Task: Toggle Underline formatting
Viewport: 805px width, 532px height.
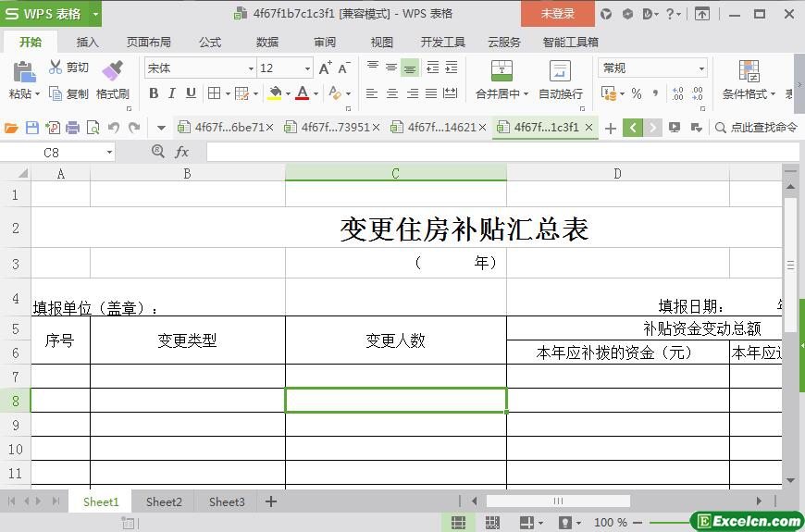Action: (191, 93)
